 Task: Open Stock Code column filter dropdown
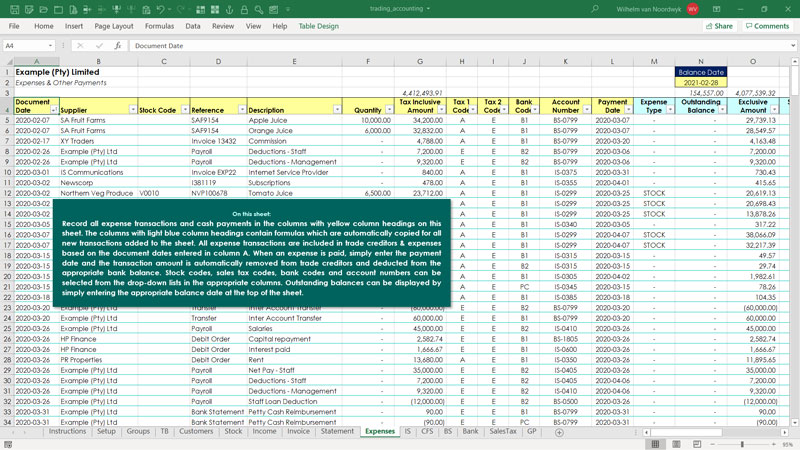tap(185, 110)
